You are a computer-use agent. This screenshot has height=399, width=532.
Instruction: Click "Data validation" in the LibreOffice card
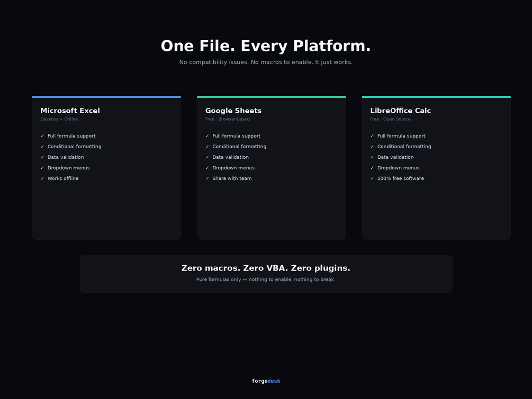(x=395, y=157)
